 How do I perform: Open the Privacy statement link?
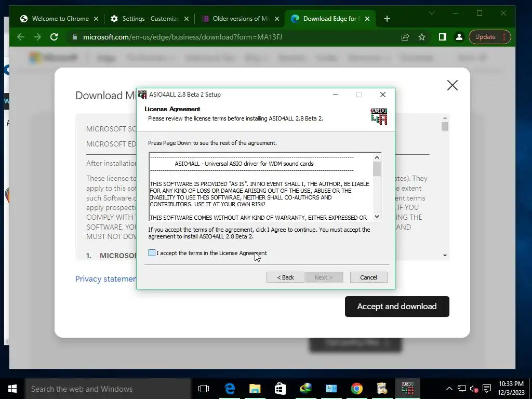point(105,279)
